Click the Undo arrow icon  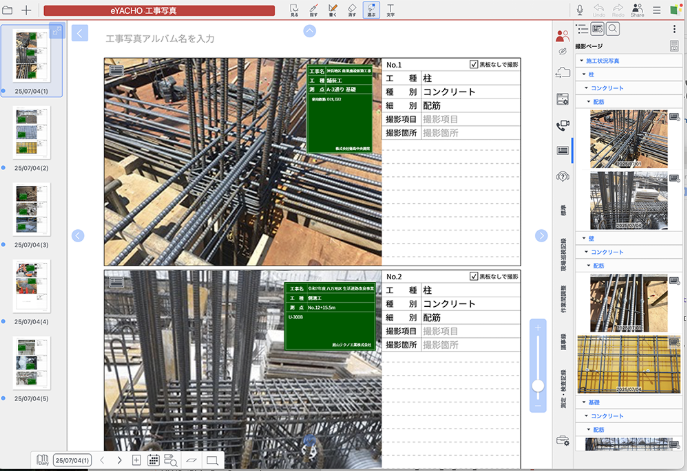tap(598, 10)
